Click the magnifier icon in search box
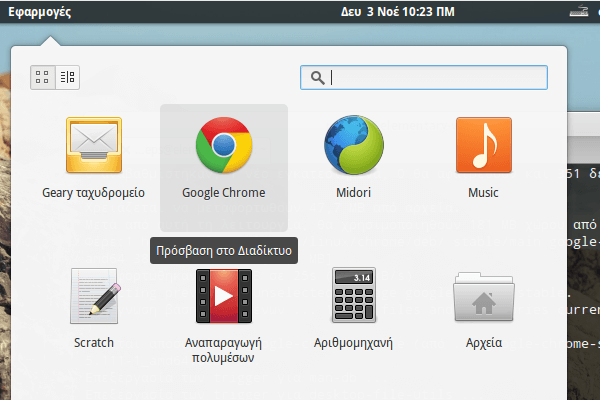 pos(317,78)
